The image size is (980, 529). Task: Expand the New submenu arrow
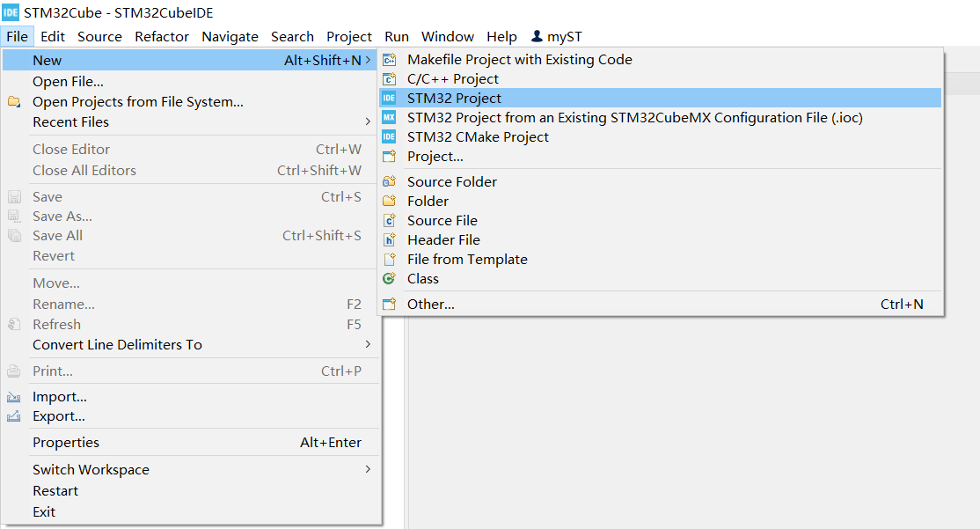coord(368,60)
